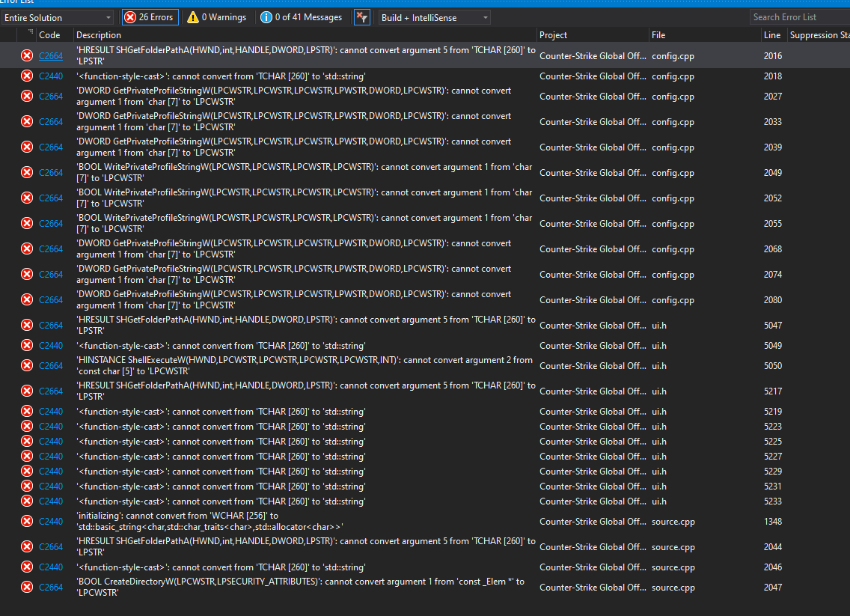Open the Entire Solution scope dropdown
This screenshot has height=616, width=850.
pos(58,17)
